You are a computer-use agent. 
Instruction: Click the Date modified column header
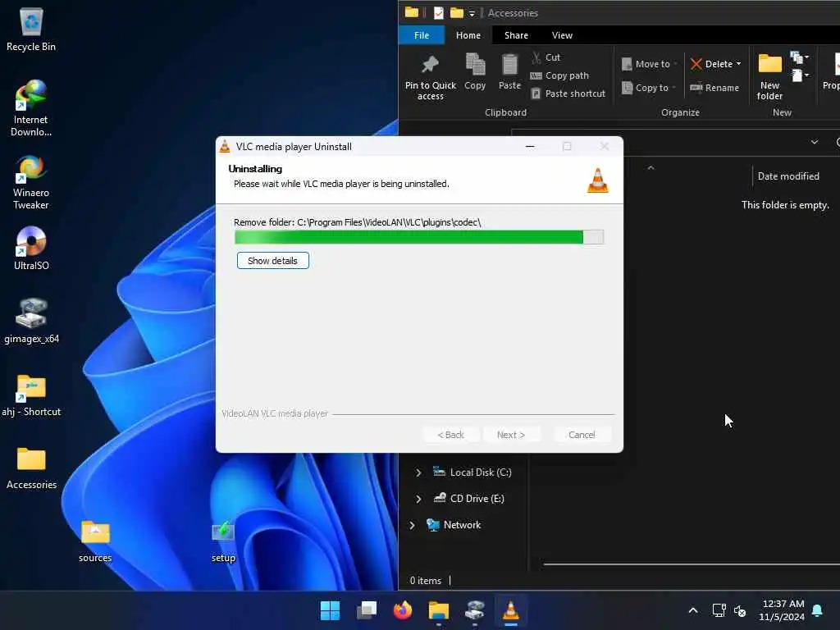[788, 176]
